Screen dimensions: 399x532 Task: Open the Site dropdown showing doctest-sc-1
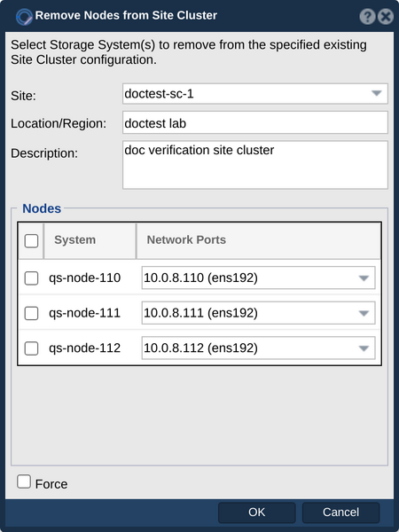pos(254,94)
